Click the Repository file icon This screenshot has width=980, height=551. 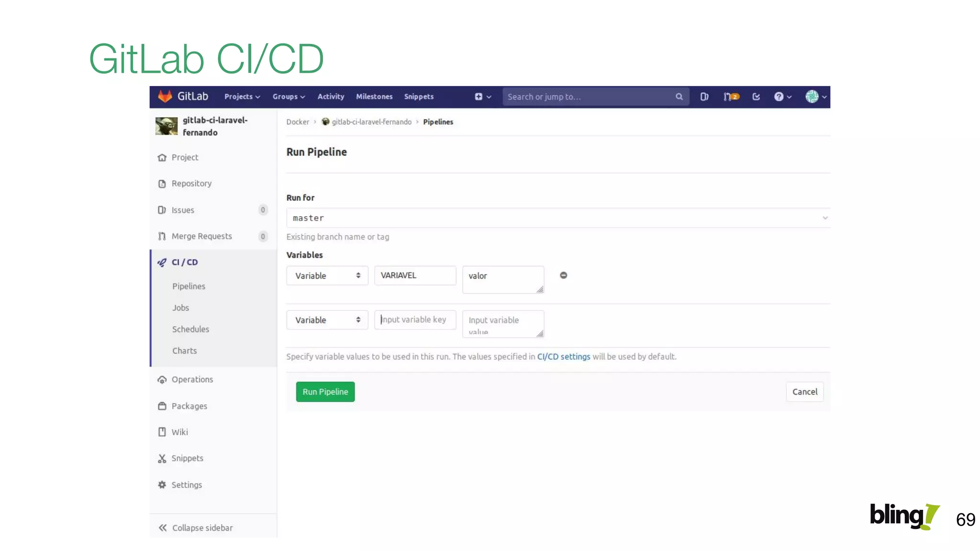pyautogui.click(x=162, y=184)
